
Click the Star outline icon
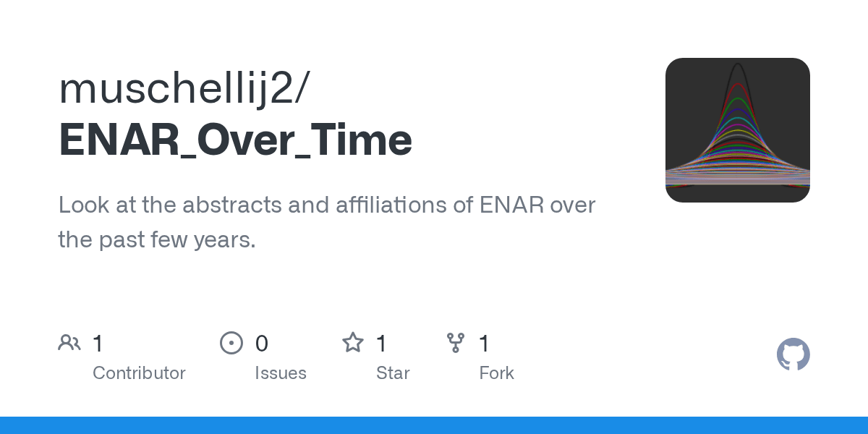click(x=352, y=343)
